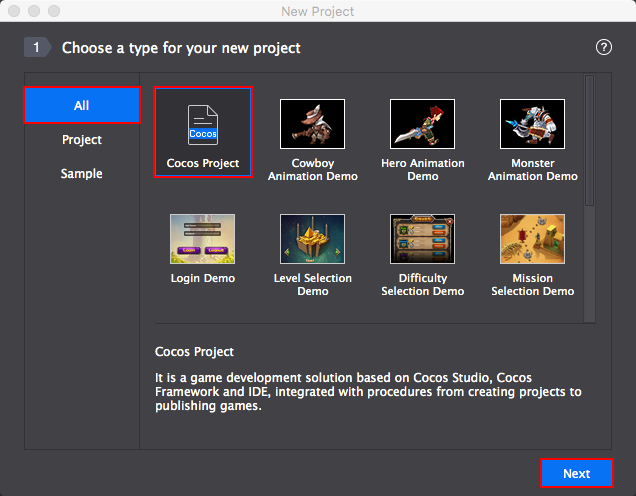
Task: Close the New Project window
Action: 14,11
